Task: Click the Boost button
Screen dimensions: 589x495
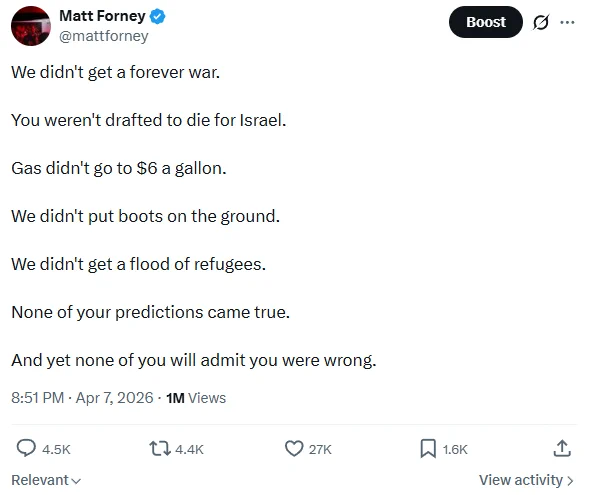Action: (x=486, y=22)
